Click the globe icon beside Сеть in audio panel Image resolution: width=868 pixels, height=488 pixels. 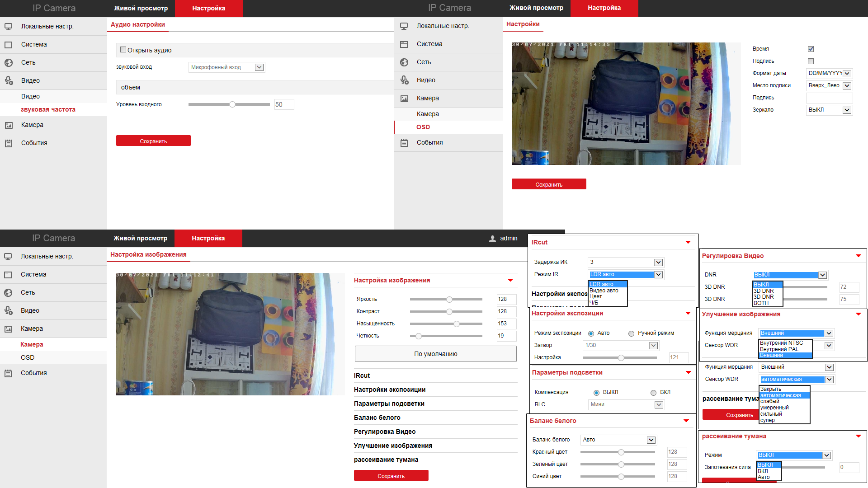pyautogui.click(x=8, y=63)
